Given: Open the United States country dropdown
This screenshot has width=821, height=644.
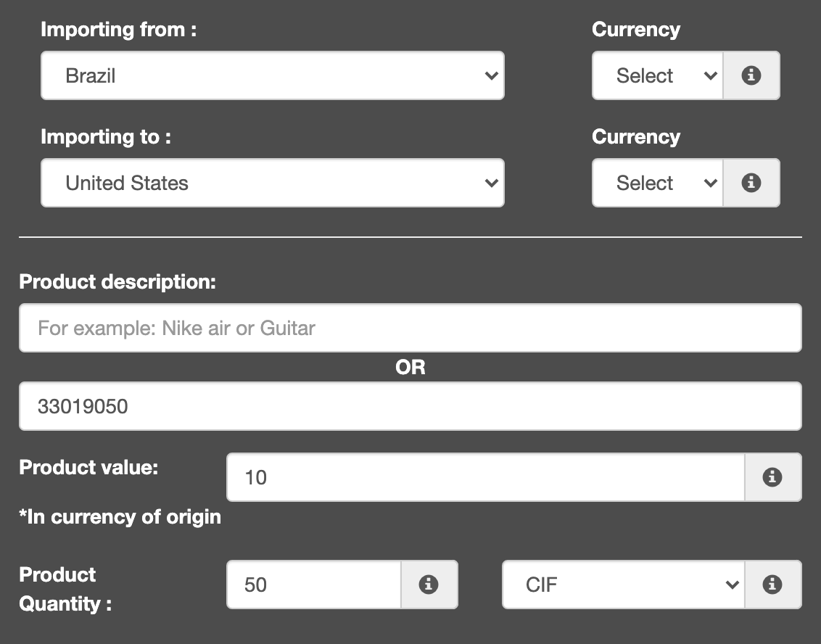Looking at the screenshot, I should (x=272, y=183).
